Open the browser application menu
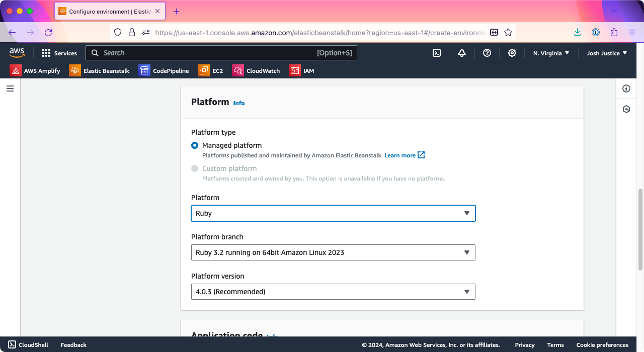Image resolution: width=644 pixels, height=352 pixels. tap(632, 32)
